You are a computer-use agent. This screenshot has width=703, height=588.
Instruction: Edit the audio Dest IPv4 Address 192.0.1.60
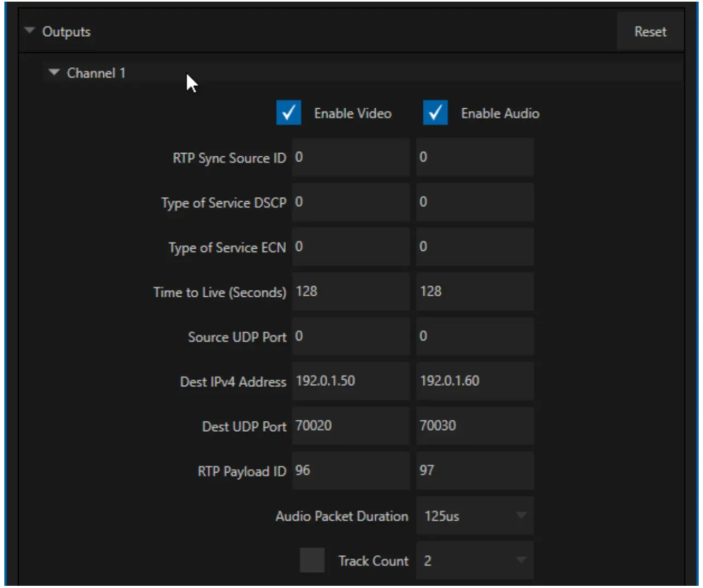click(474, 381)
